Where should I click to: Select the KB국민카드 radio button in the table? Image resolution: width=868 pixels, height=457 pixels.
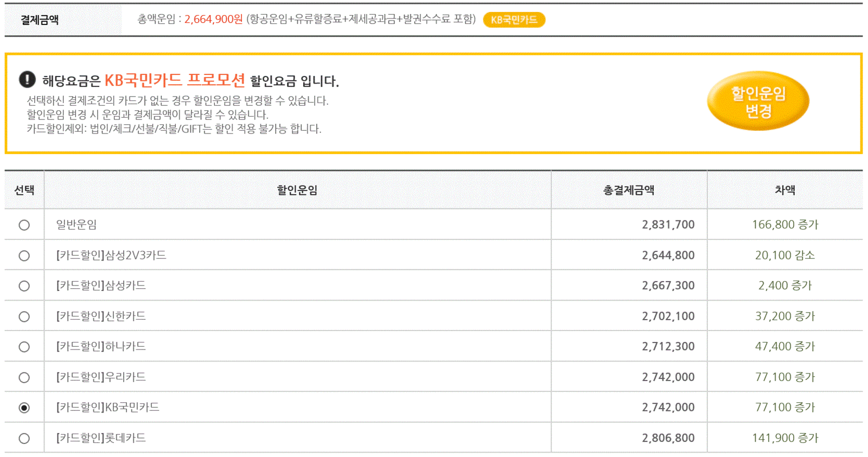pyautogui.click(x=24, y=408)
